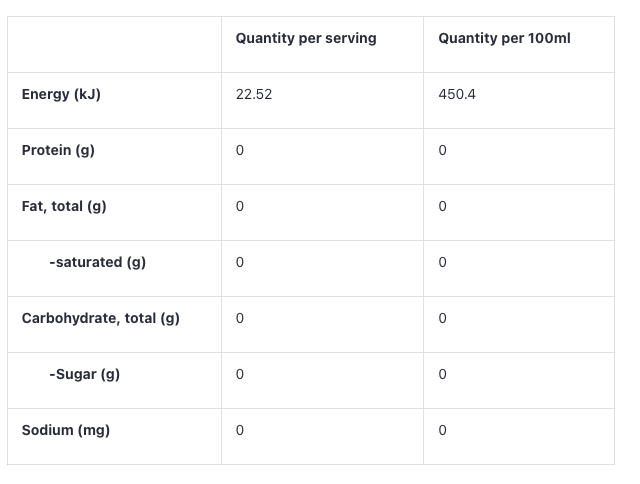Click the Carbohydrate per serving value

(x=240, y=319)
